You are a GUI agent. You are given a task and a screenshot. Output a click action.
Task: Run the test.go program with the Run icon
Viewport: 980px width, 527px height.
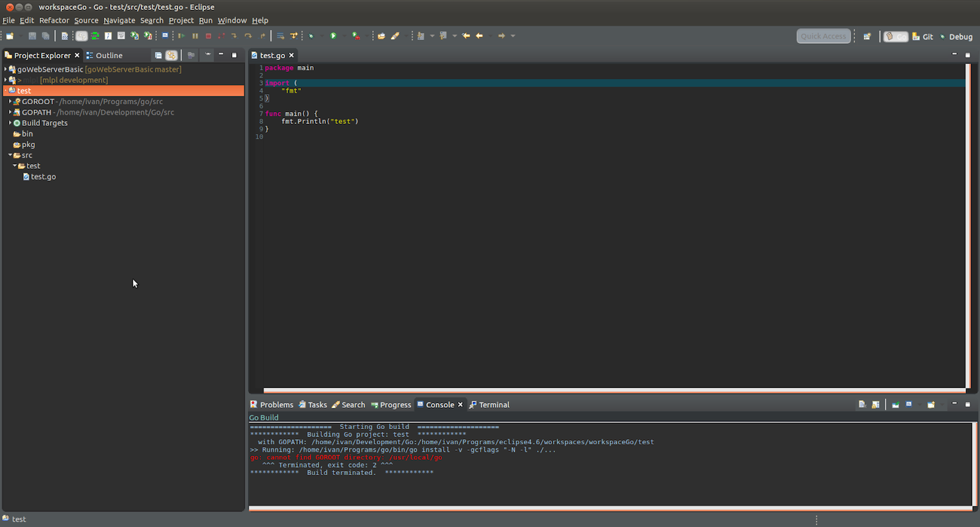pyautogui.click(x=333, y=35)
